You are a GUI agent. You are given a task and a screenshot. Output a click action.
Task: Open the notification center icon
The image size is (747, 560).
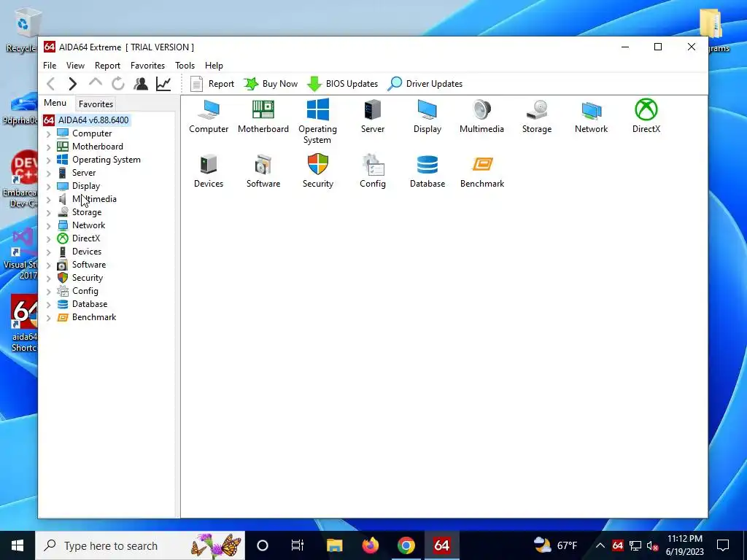723,545
